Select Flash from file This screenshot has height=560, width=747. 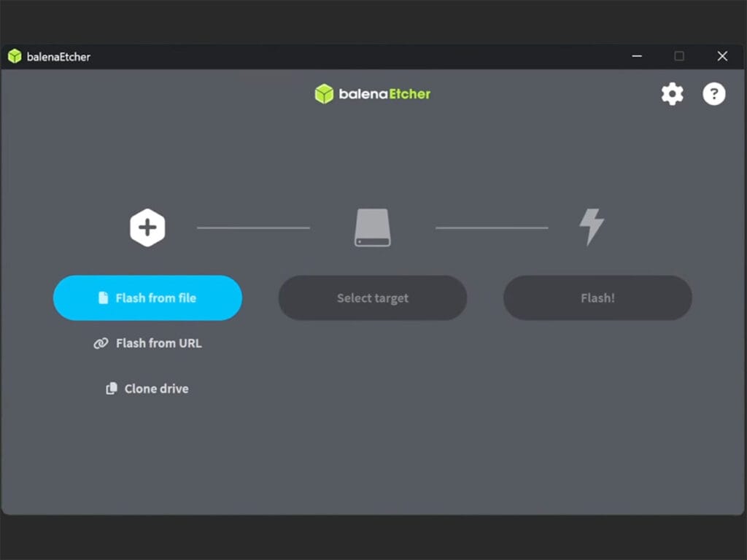point(147,297)
